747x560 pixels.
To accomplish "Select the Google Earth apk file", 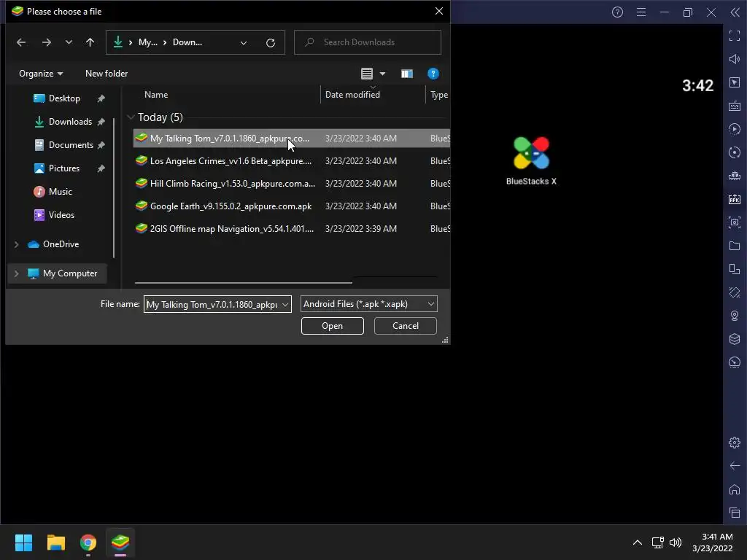I will (292, 206).
